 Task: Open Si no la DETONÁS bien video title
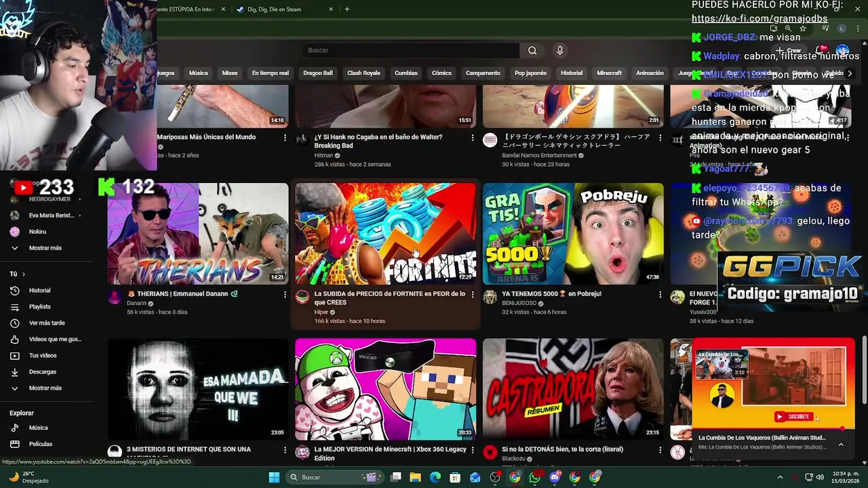point(562,449)
